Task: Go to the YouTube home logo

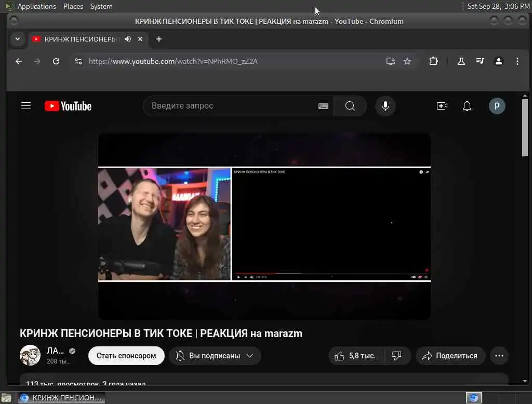Action: 68,106
